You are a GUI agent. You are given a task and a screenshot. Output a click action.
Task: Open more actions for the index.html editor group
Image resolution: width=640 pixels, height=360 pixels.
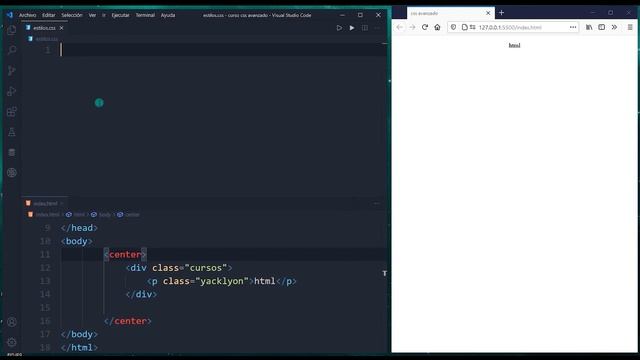tap(376, 203)
